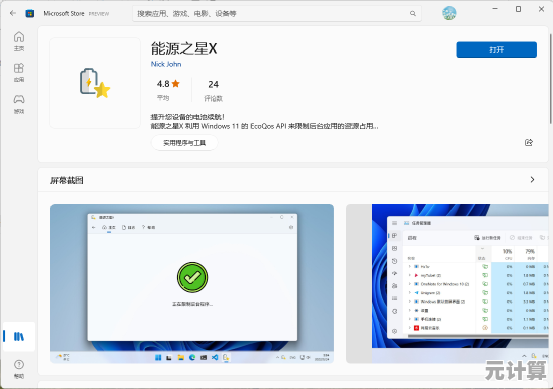Open publisher Nick John link
This screenshot has width=553, height=389.
click(x=166, y=64)
